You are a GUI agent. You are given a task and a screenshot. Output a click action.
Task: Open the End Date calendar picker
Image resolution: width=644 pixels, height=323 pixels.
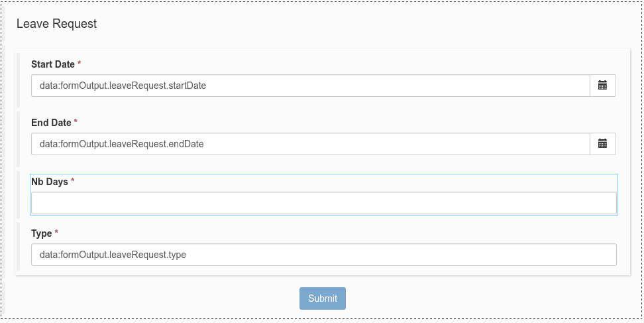pyautogui.click(x=603, y=144)
